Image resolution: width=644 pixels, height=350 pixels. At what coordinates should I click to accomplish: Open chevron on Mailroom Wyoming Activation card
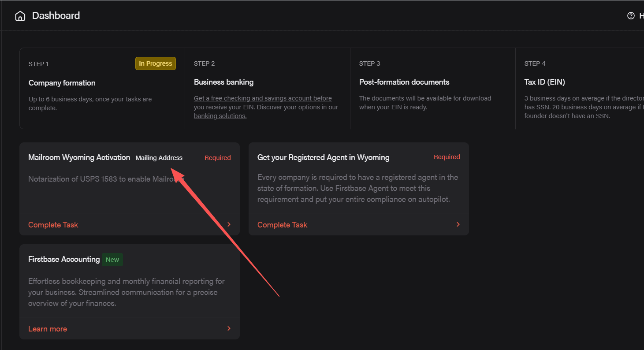point(229,224)
